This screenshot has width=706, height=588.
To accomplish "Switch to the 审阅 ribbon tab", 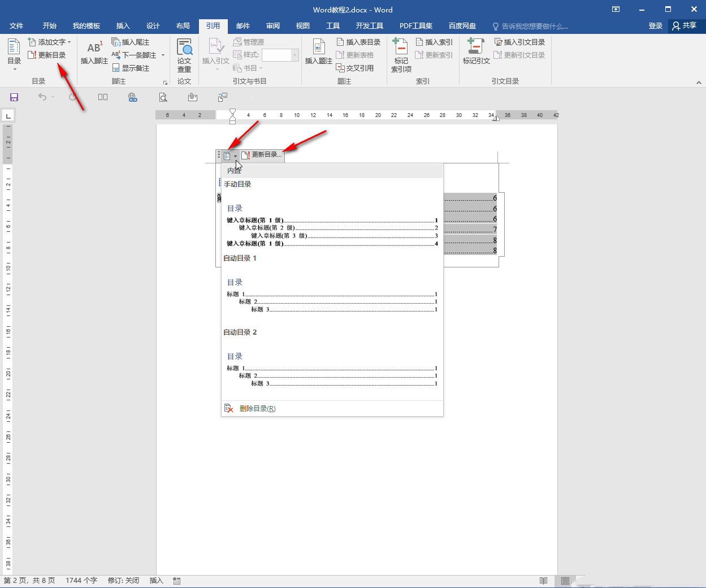I will 273,26.
